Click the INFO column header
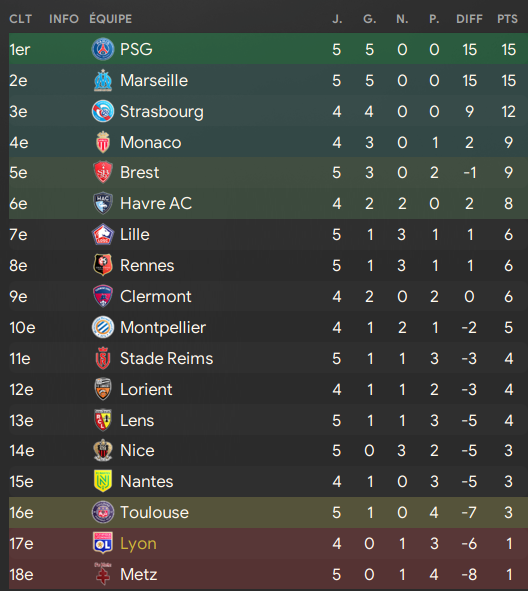 (64, 19)
